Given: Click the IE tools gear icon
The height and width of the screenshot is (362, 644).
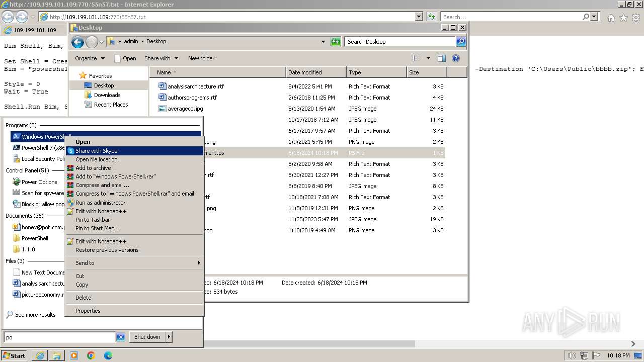Looking at the screenshot, I should [x=636, y=18].
